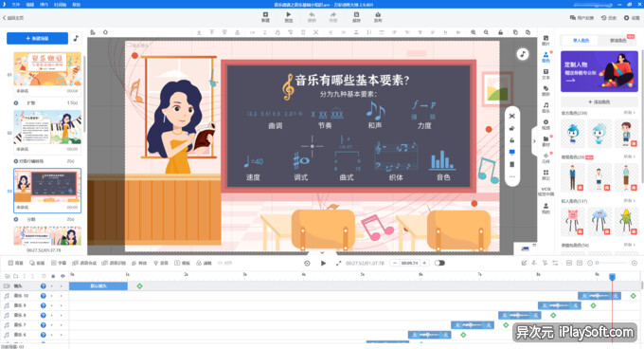Open 用户反馈 user feedback
This screenshot has height=349, width=644.
(x=582, y=18)
